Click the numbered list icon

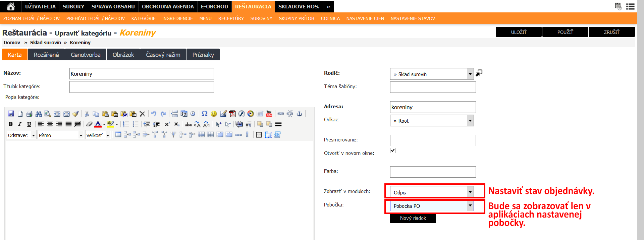point(126,124)
